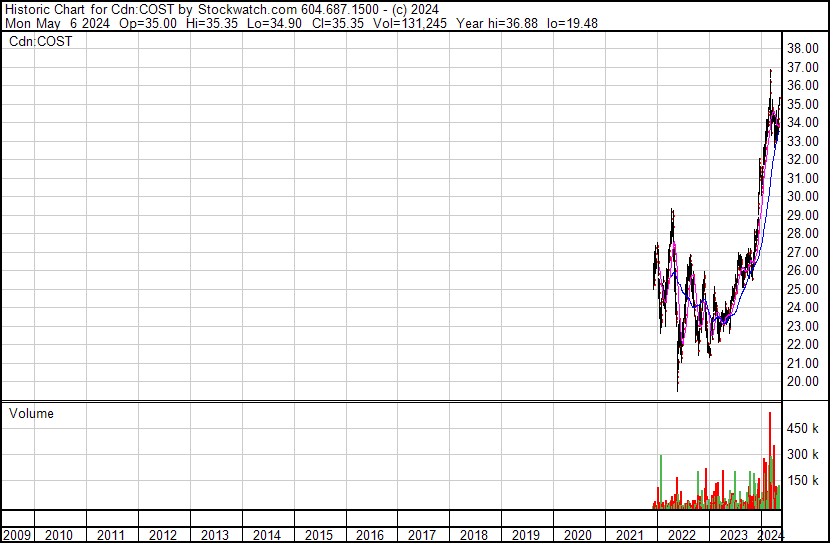
Task: Click the 20.00 price axis label
Action: [x=803, y=382]
